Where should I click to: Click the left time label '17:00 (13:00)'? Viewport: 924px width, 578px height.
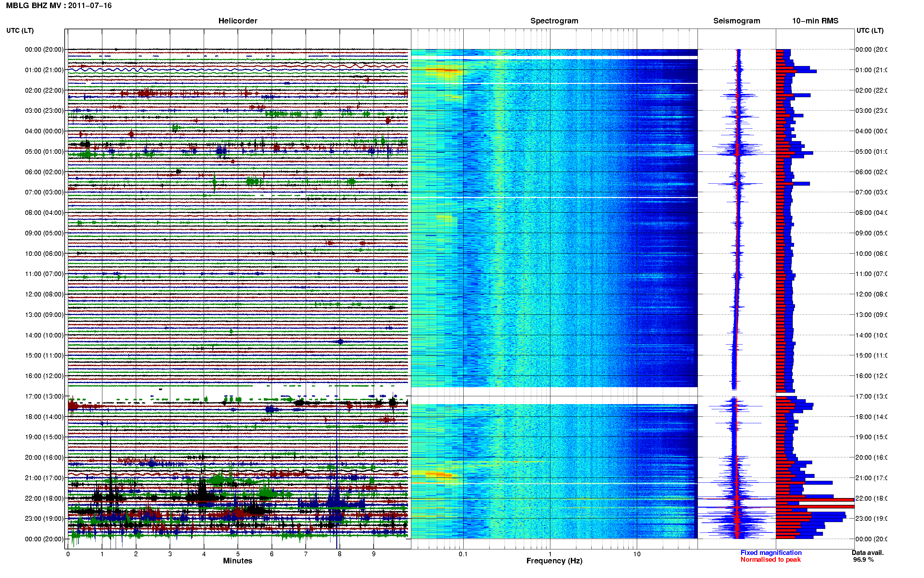pyautogui.click(x=44, y=396)
